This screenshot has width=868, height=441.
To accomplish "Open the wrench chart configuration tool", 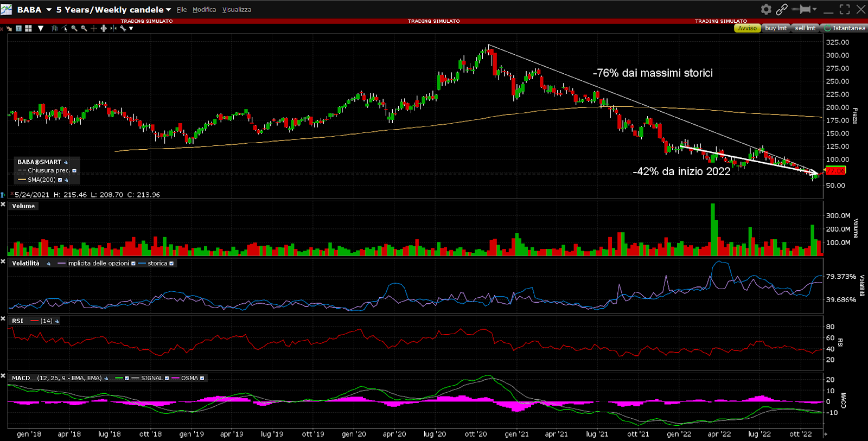I will tap(123, 28).
